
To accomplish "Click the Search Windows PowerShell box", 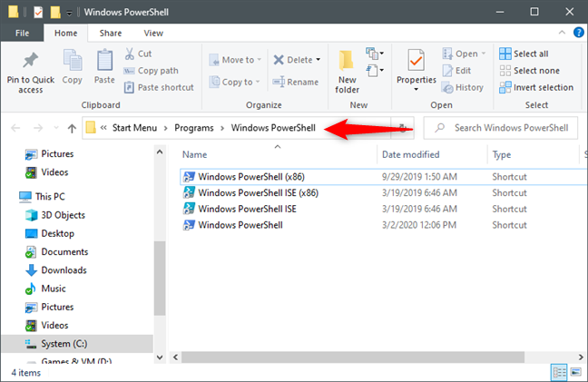I will 501,128.
